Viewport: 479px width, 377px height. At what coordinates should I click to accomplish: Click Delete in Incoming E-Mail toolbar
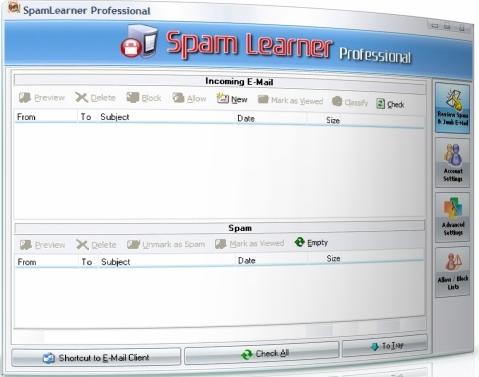[x=95, y=98]
